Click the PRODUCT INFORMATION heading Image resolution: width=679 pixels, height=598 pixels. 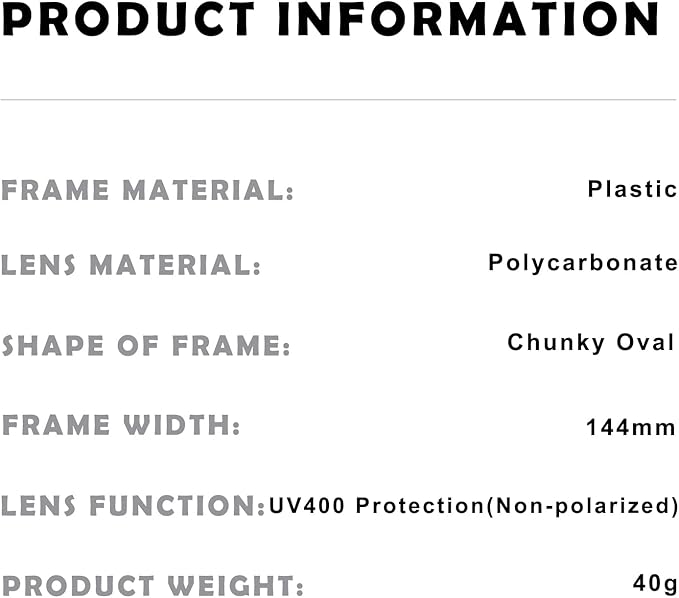click(x=330, y=19)
